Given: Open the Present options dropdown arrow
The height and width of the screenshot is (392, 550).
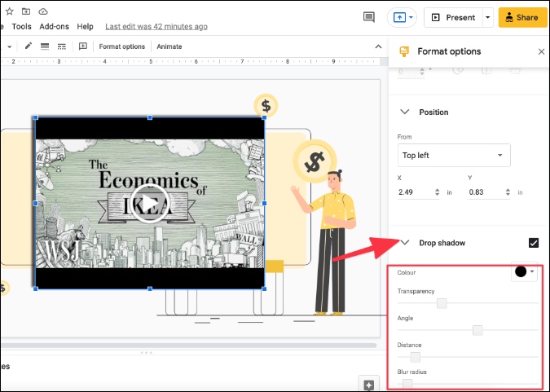Looking at the screenshot, I should pos(487,17).
